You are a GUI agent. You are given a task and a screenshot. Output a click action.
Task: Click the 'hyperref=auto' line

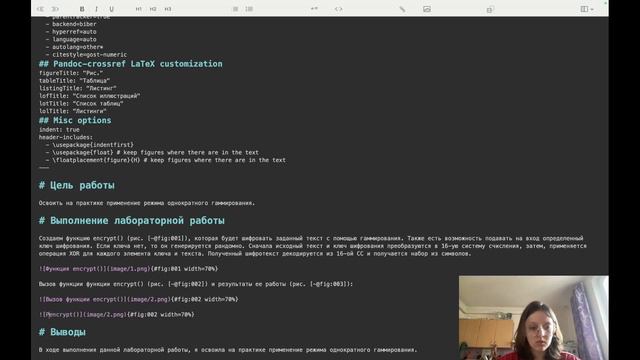tap(71, 32)
